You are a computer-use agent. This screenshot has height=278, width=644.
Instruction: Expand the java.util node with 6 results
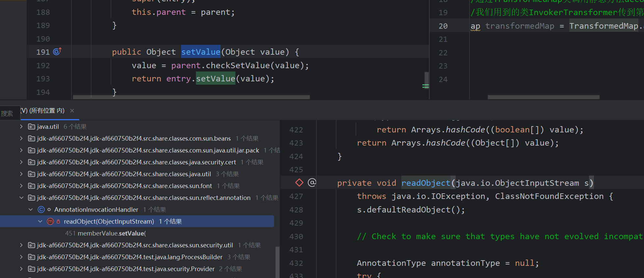21,126
